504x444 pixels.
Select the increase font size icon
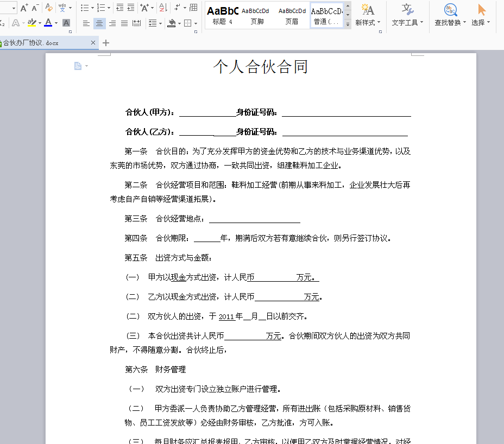click(24, 8)
